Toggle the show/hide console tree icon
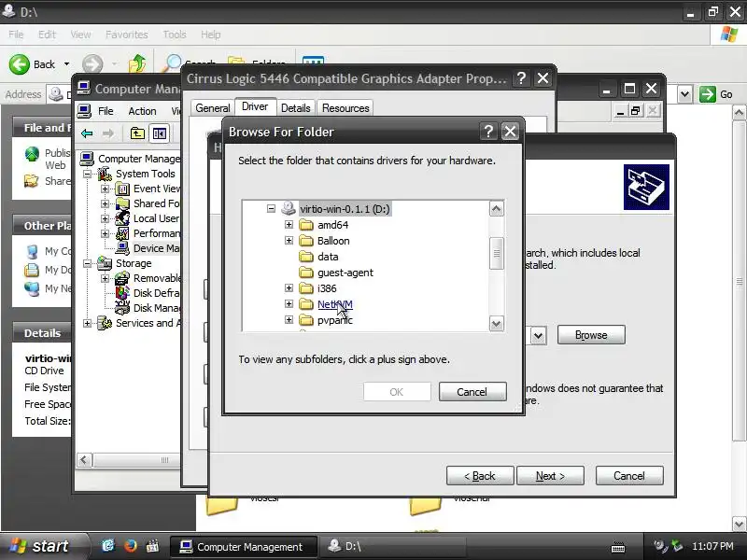Screen dimensions: 747x560 [x=159, y=133]
